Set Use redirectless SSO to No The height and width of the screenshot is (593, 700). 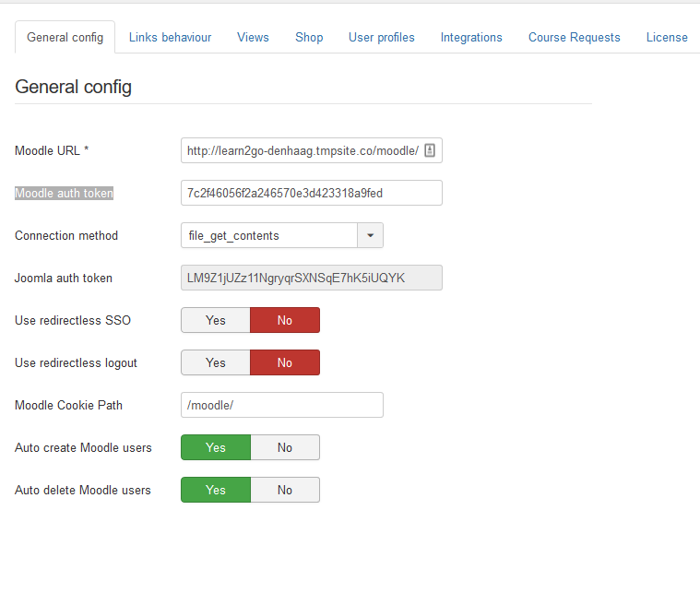pyautogui.click(x=285, y=320)
